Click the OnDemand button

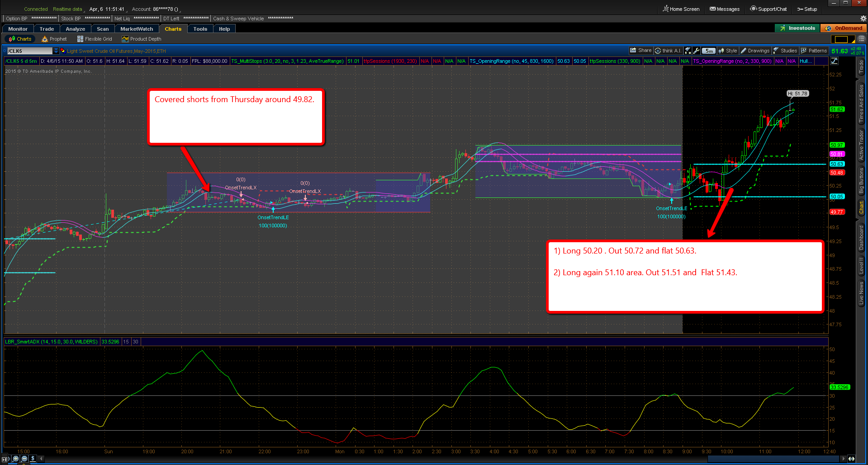click(843, 28)
